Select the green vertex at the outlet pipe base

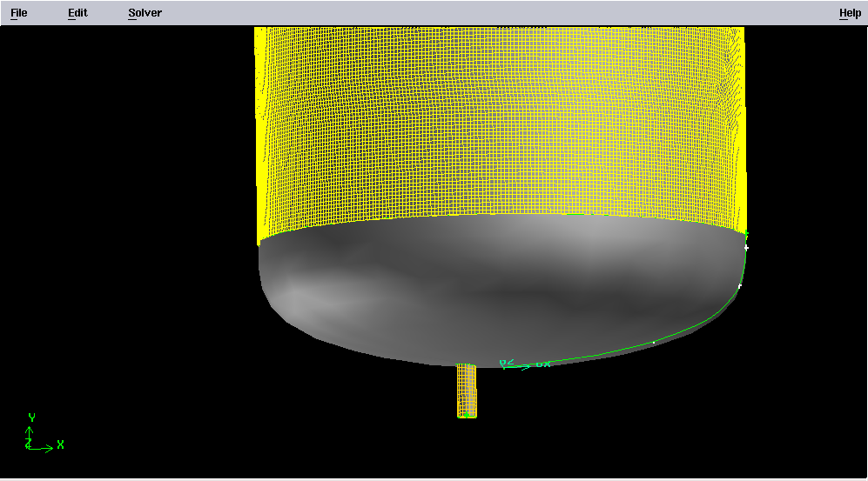(x=467, y=416)
